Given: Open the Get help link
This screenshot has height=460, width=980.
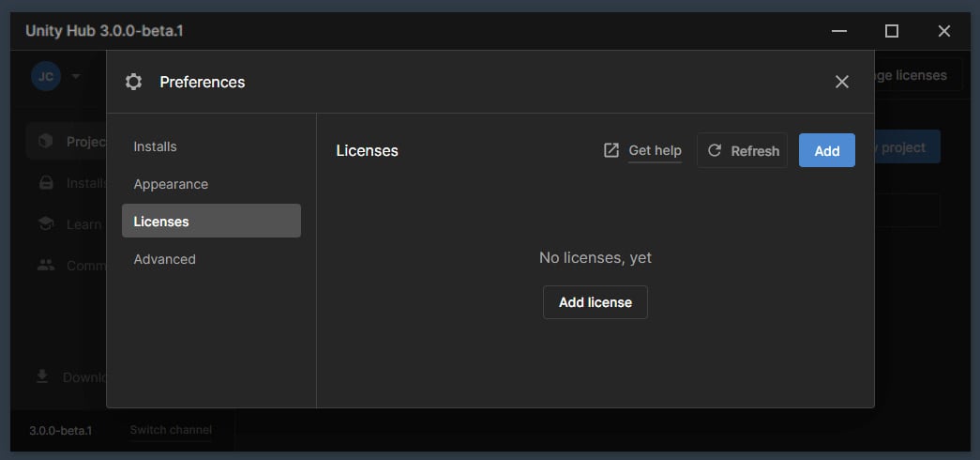Looking at the screenshot, I should (x=655, y=151).
